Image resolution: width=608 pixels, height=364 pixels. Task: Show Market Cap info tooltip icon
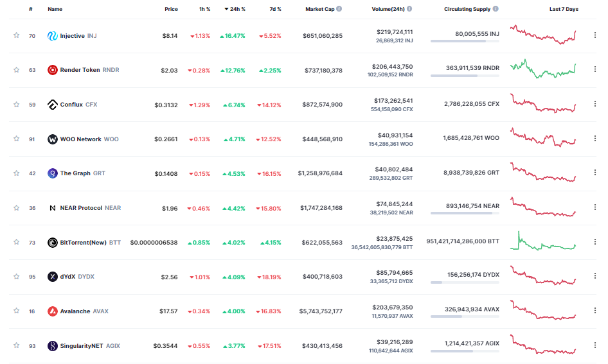click(x=339, y=8)
